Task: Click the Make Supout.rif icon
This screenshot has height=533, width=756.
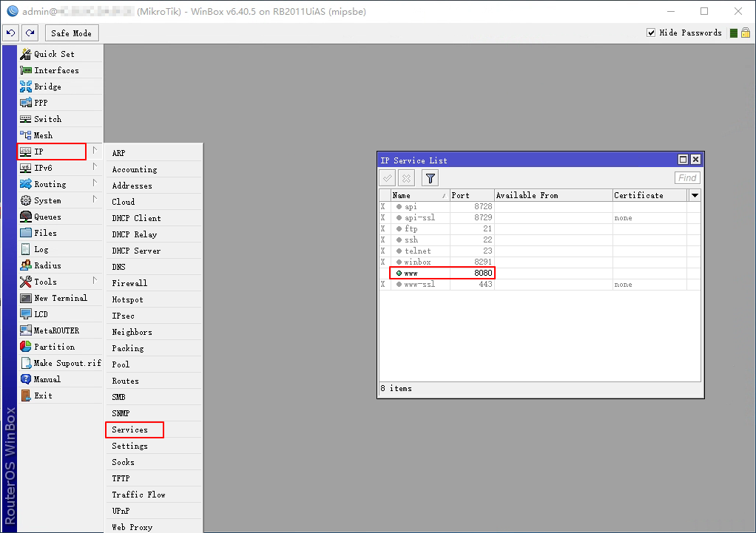Action: [x=26, y=363]
